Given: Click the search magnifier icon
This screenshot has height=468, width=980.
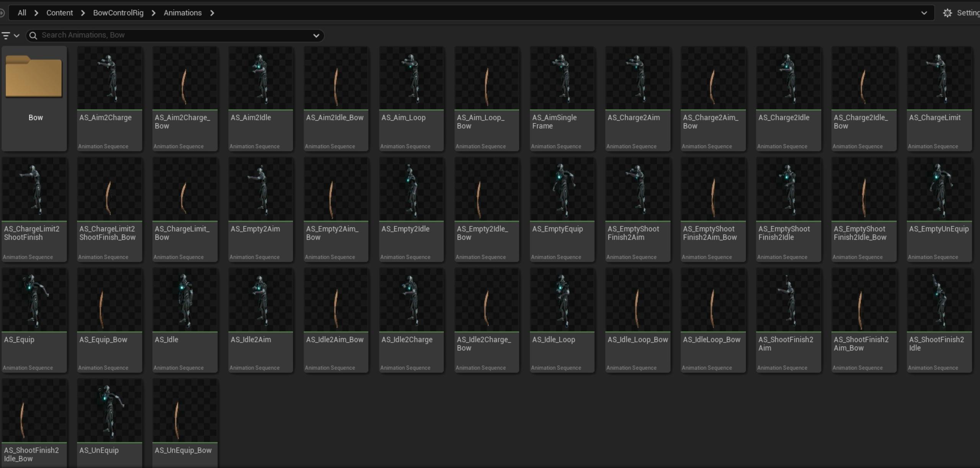Looking at the screenshot, I should (33, 36).
